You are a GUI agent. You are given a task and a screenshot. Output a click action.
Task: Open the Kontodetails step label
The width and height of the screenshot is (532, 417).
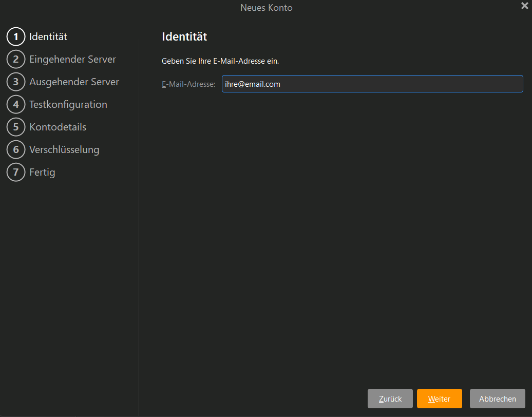(x=58, y=127)
